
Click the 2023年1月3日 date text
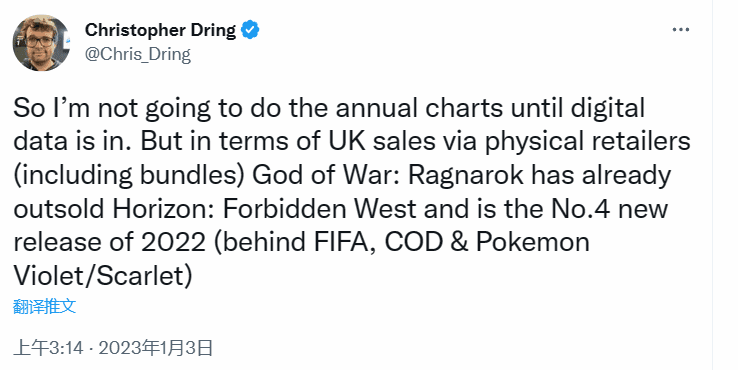156,348
